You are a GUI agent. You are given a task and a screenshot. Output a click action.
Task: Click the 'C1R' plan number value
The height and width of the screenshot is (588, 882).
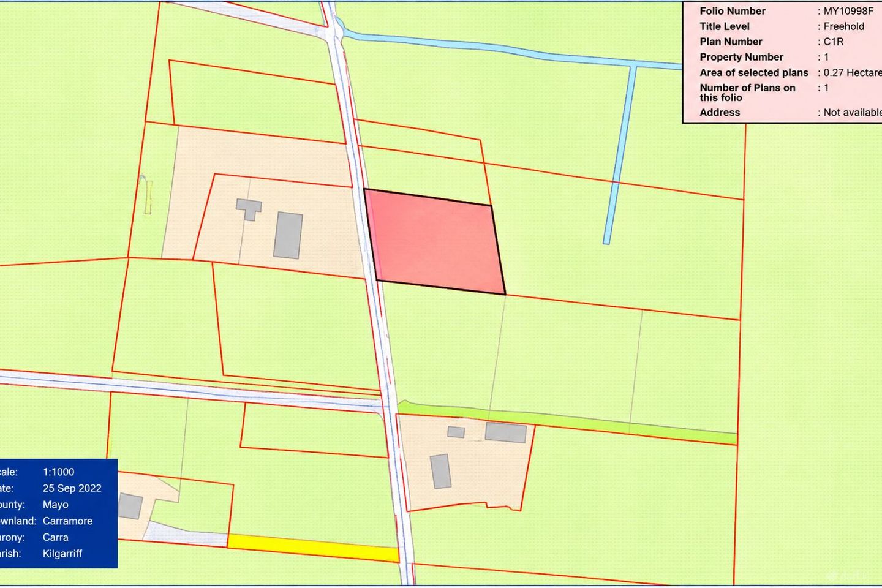click(x=833, y=42)
